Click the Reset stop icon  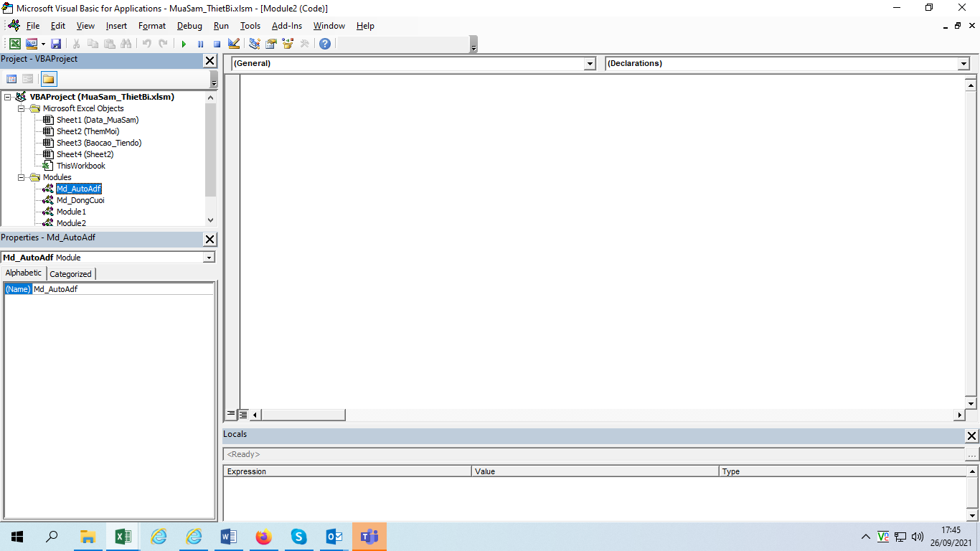click(217, 44)
